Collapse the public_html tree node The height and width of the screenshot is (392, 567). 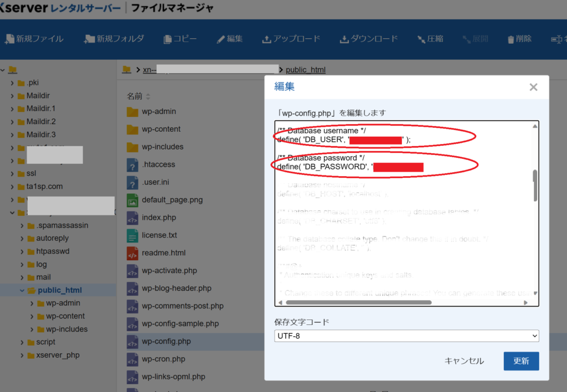22,290
